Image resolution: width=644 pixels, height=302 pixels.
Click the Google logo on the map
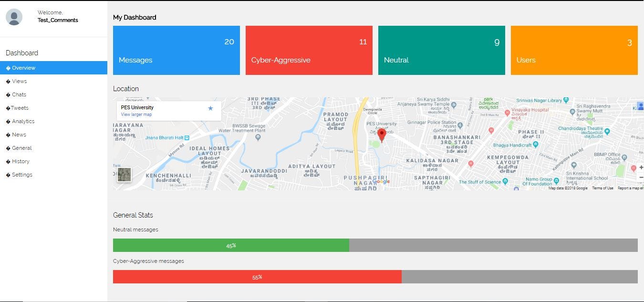(x=382, y=181)
